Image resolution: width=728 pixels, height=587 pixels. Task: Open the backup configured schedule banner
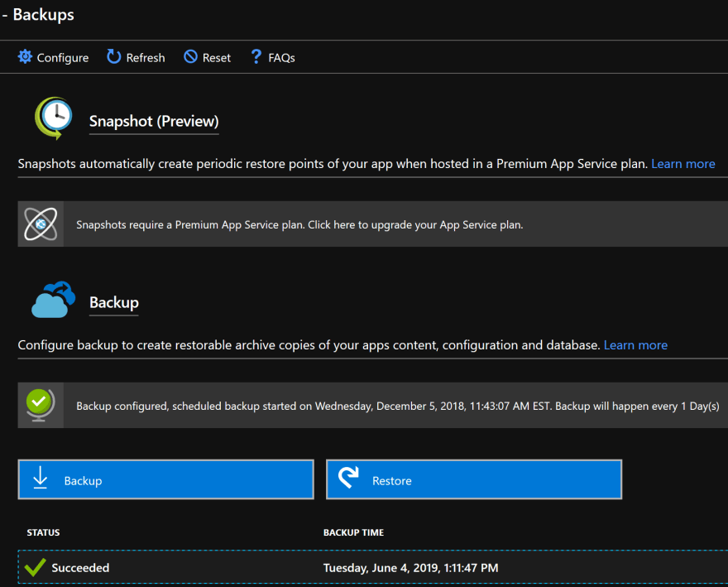click(x=373, y=406)
